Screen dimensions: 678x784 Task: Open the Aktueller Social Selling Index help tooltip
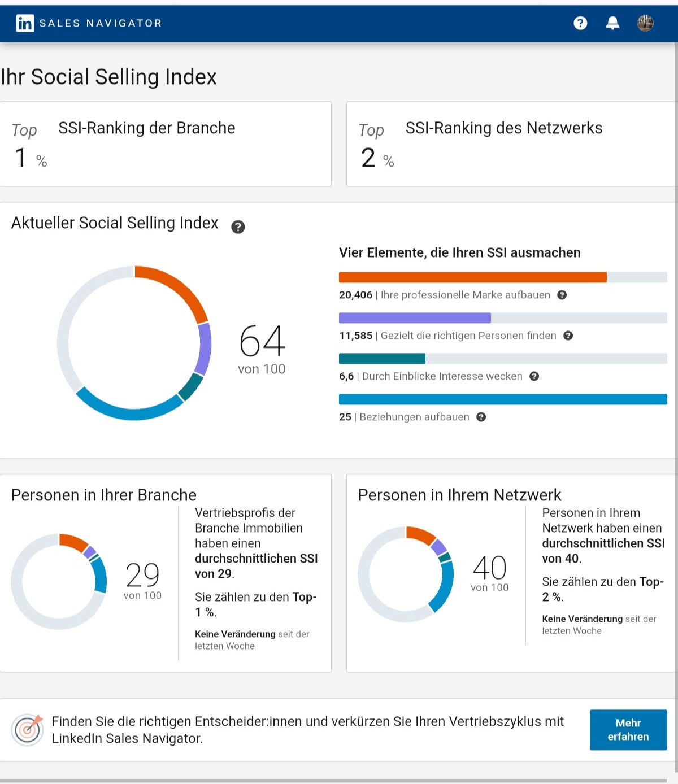coord(238,227)
